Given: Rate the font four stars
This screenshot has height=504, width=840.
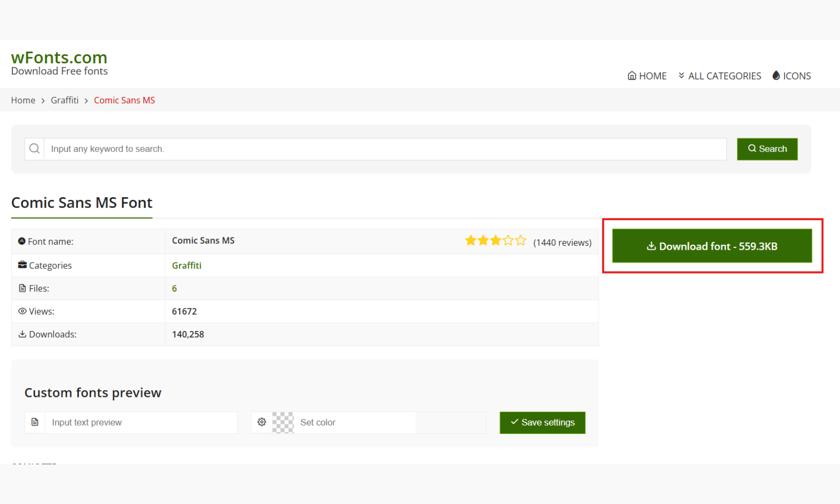Looking at the screenshot, I should pyautogui.click(x=508, y=240).
